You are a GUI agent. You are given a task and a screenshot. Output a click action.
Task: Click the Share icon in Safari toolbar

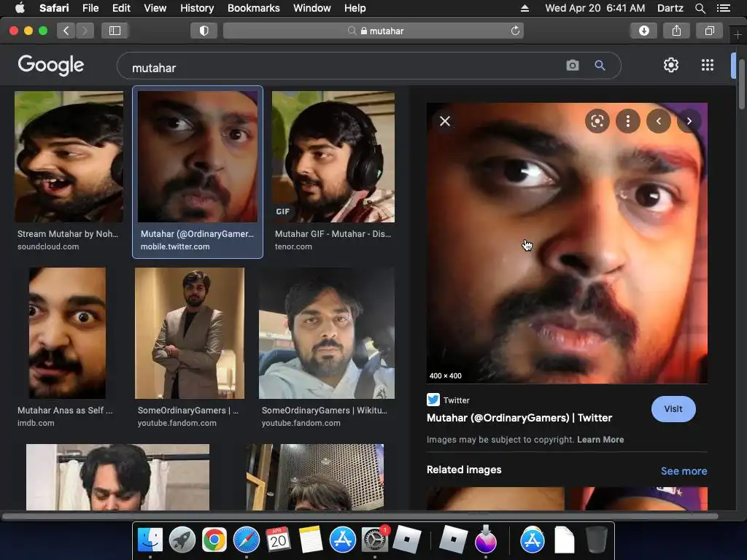click(676, 31)
